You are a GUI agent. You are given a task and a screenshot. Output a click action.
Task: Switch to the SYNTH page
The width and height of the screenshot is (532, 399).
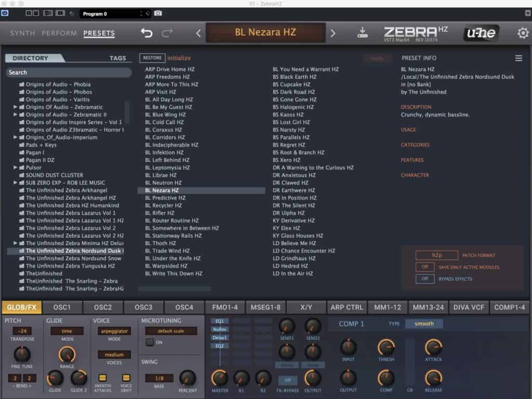[x=22, y=33]
